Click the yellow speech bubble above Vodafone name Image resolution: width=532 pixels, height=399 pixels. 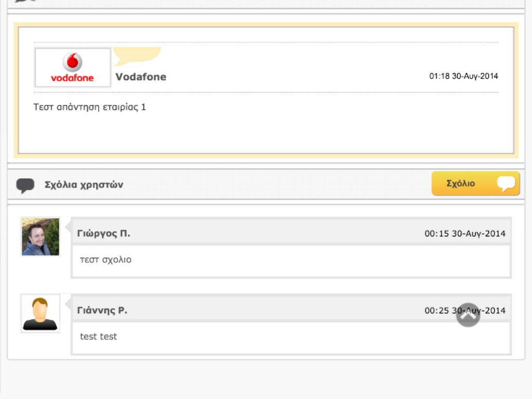(137, 56)
